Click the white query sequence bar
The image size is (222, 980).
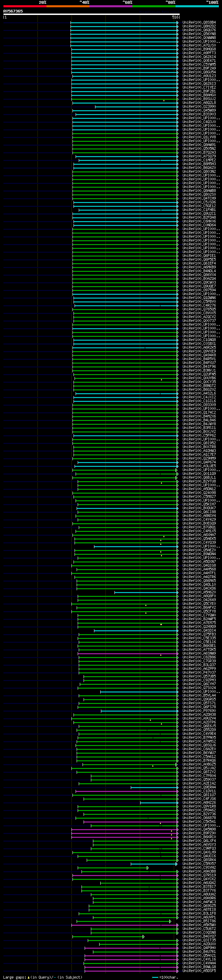coord(92,14)
